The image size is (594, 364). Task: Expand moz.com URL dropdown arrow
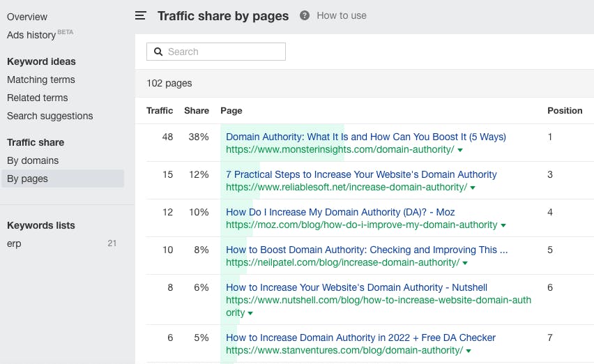(x=503, y=225)
